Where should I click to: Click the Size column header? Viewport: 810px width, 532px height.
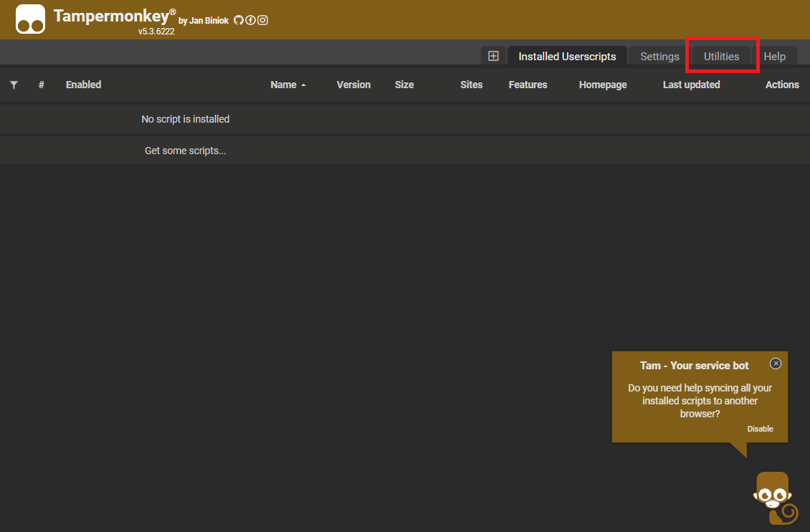click(404, 85)
